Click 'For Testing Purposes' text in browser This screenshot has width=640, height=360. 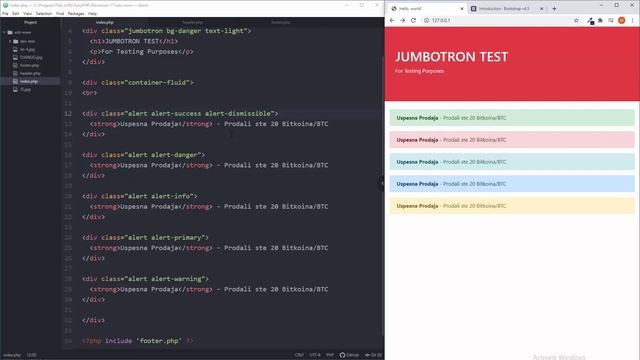coord(419,71)
